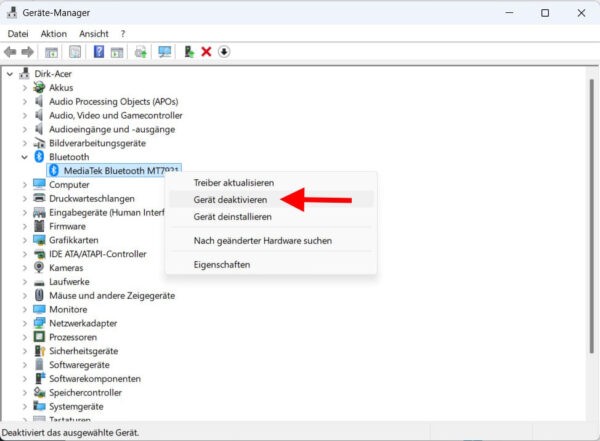This screenshot has width=600, height=441.
Task: Click the enable device toolbar icon
Action: tap(189, 52)
